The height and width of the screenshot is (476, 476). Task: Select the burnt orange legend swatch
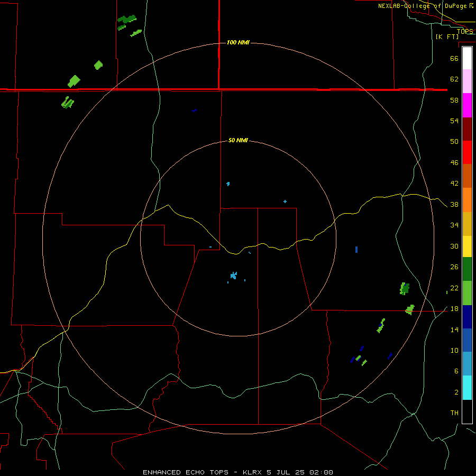point(467,176)
